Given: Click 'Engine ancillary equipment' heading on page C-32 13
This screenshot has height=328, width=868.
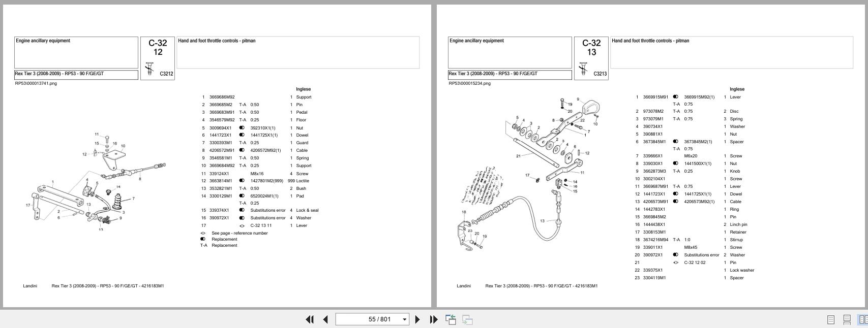Looking at the screenshot, I should [476, 41].
